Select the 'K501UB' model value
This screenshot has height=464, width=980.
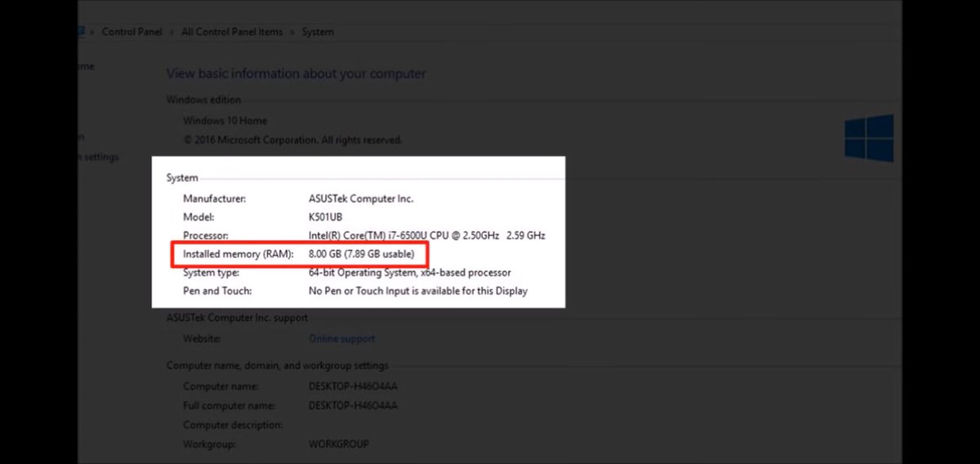tap(327, 217)
